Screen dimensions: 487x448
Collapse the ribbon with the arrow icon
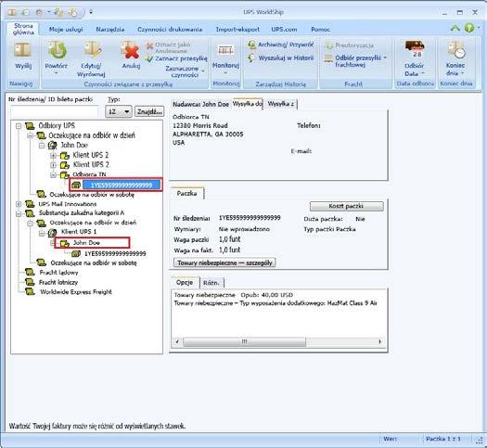point(455,28)
